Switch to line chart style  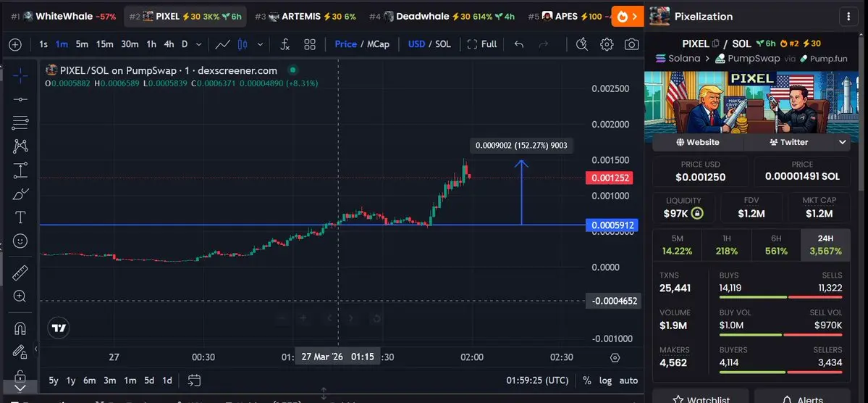pos(223,44)
